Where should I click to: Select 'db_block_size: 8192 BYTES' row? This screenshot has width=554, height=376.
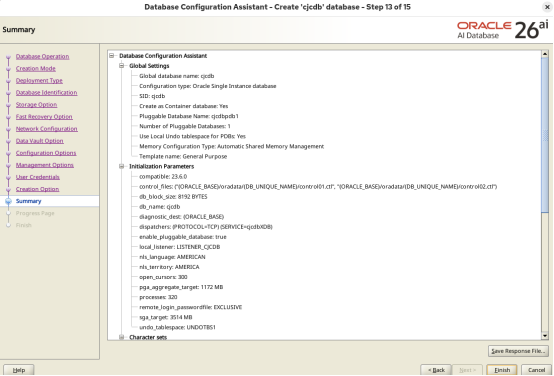(x=173, y=196)
